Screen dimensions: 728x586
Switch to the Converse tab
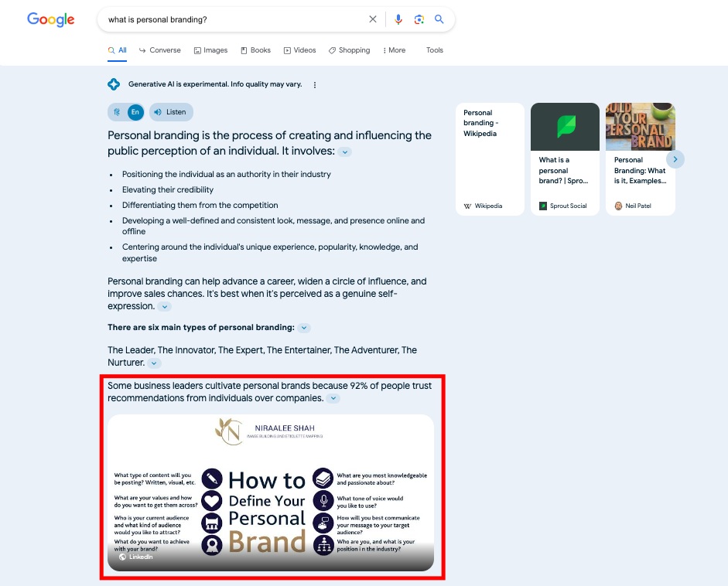click(159, 50)
